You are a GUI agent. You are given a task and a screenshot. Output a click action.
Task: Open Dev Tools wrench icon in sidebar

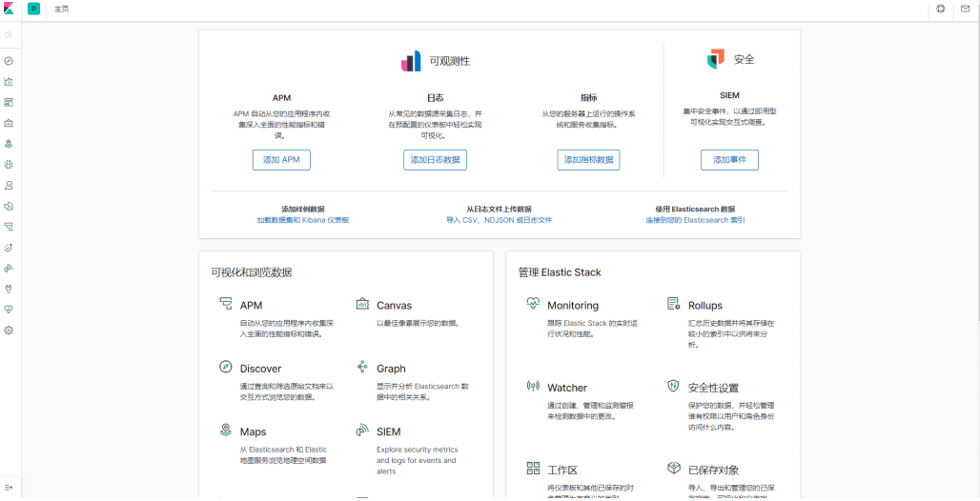(x=9, y=289)
